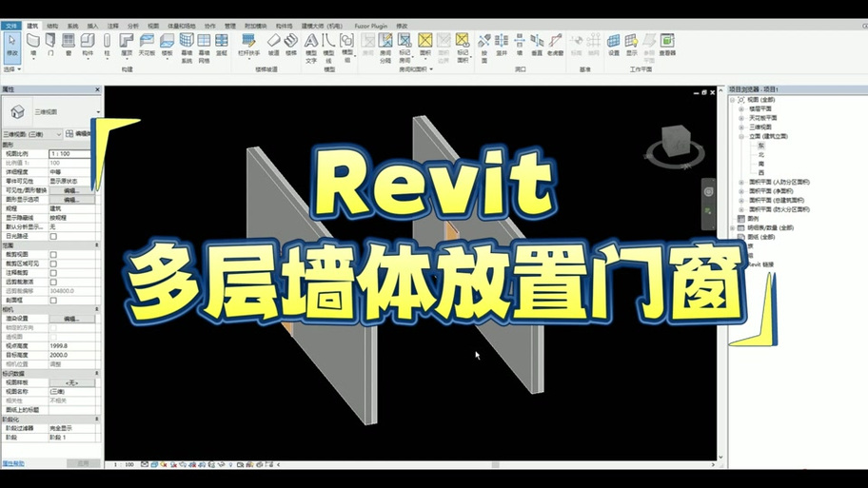Pick the Model Line (模型线) tool
Viewport: 868px width, 488px height.
tap(328, 48)
